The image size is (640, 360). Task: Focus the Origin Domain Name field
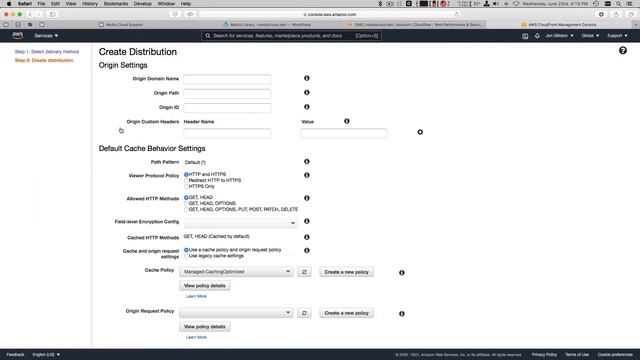pos(227,79)
